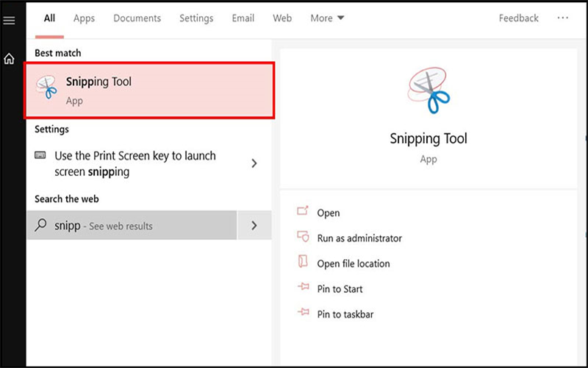The height and width of the screenshot is (368, 588).
Task: Switch to the Documents tab
Action: [x=137, y=18]
